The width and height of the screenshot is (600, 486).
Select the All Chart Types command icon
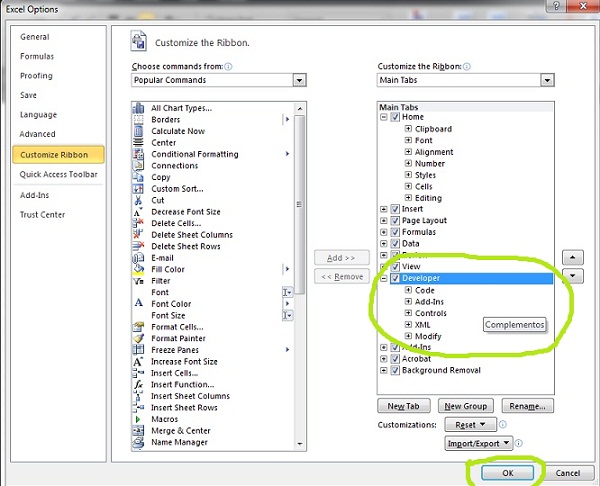tap(138, 108)
